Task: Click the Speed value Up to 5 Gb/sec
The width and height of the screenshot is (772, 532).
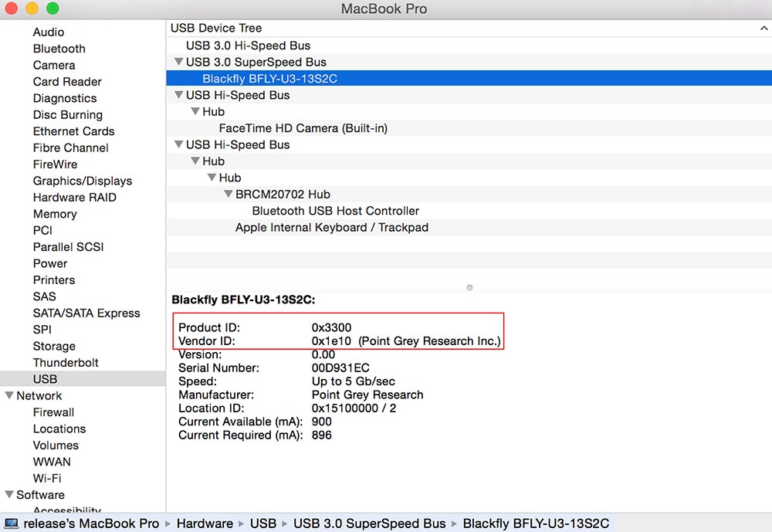Action: 353,381
